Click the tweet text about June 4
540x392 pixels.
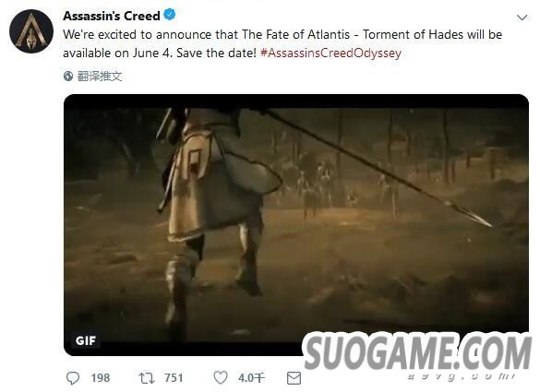(282, 43)
